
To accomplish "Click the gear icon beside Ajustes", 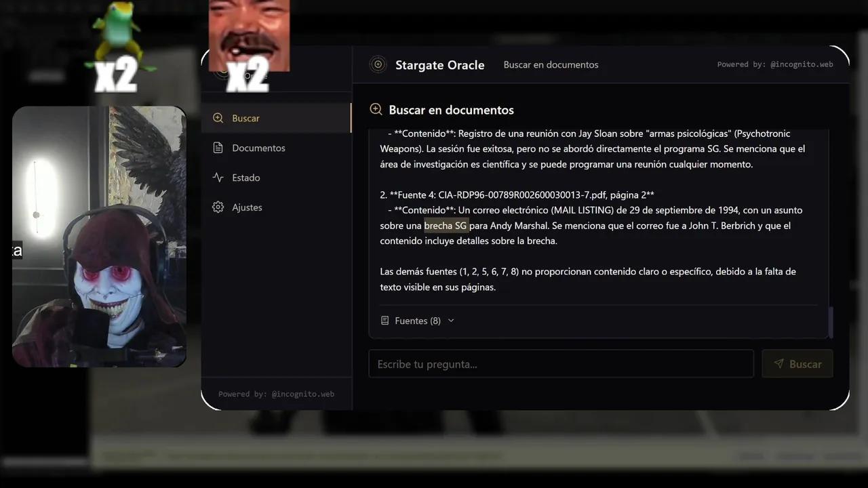I will [218, 207].
